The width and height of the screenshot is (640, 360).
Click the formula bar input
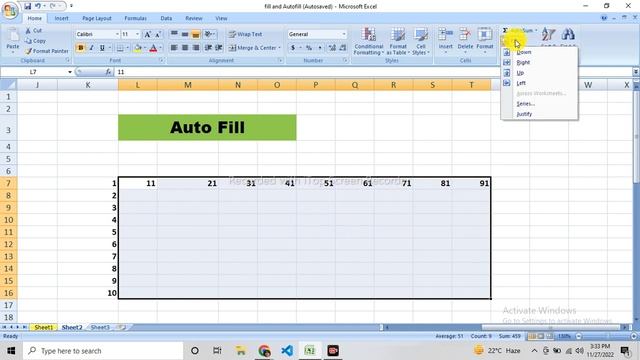coord(373,72)
